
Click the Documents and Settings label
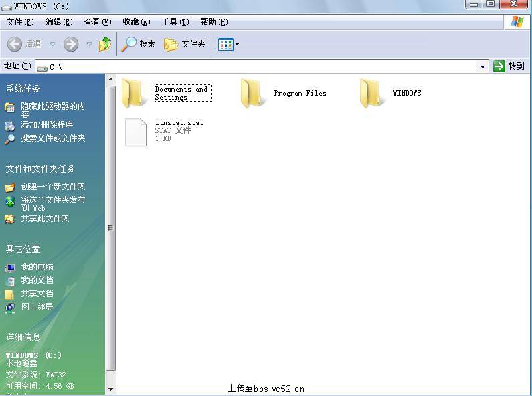183,93
